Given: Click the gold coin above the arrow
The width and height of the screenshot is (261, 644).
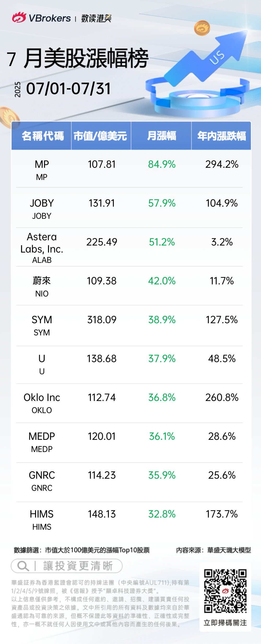Looking at the screenshot, I should (x=202, y=28).
